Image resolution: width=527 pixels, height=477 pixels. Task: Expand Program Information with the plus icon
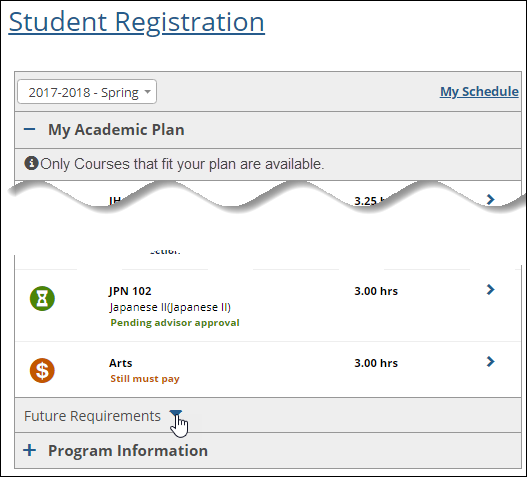pos(30,450)
